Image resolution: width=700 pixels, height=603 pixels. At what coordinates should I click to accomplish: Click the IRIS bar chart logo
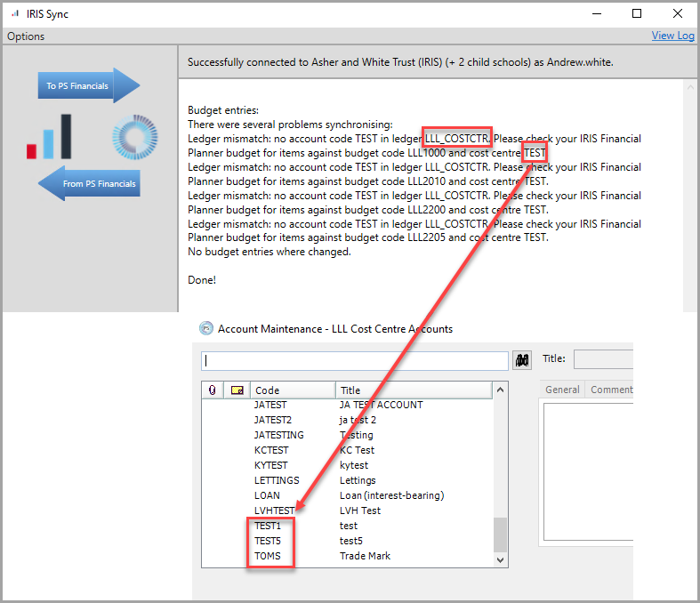click(49, 137)
